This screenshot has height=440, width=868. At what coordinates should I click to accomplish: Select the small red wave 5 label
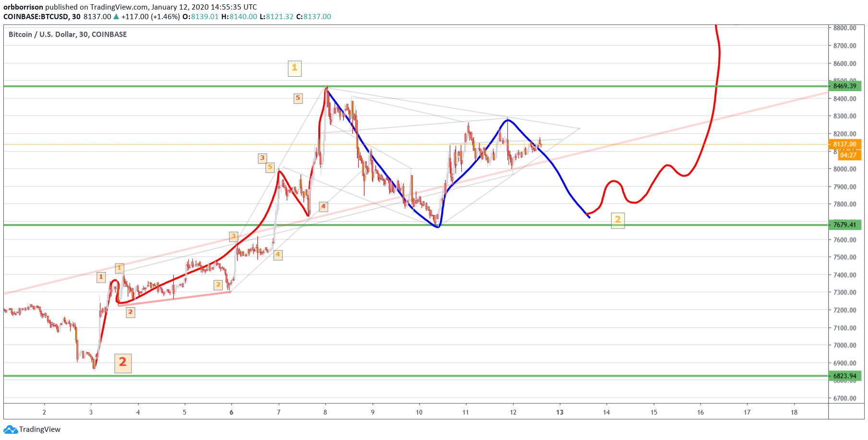pos(298,98)
